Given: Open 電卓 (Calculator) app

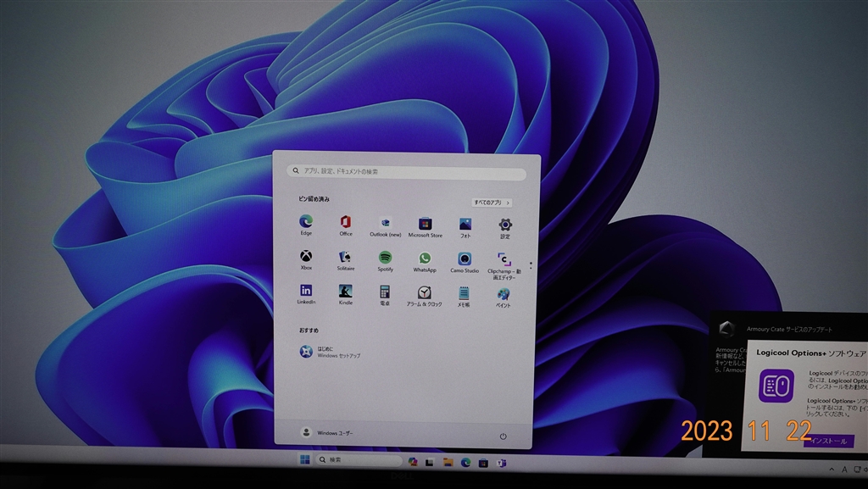Looking at the screenshot, I should tap(385, 296).
